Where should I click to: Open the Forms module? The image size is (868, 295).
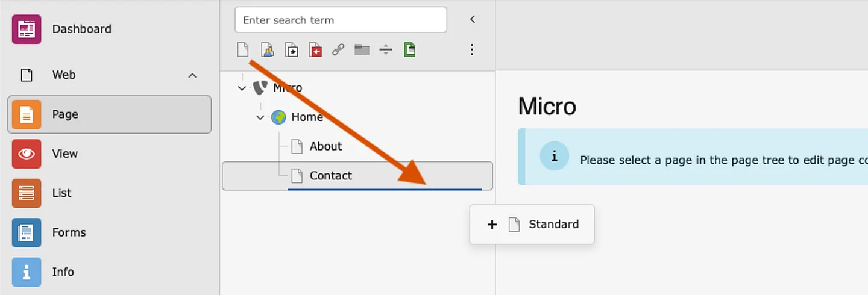pyautogui.click(x=69, y=232)
